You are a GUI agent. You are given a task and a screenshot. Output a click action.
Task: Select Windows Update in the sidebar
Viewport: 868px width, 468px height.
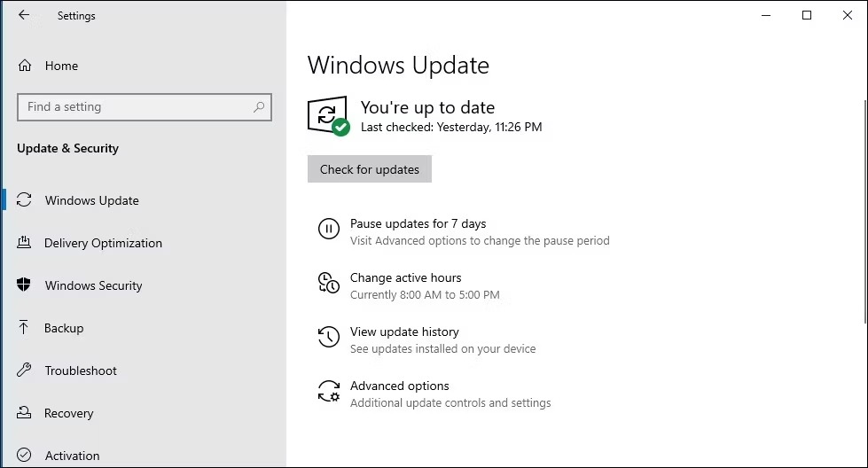coord(92,200)
